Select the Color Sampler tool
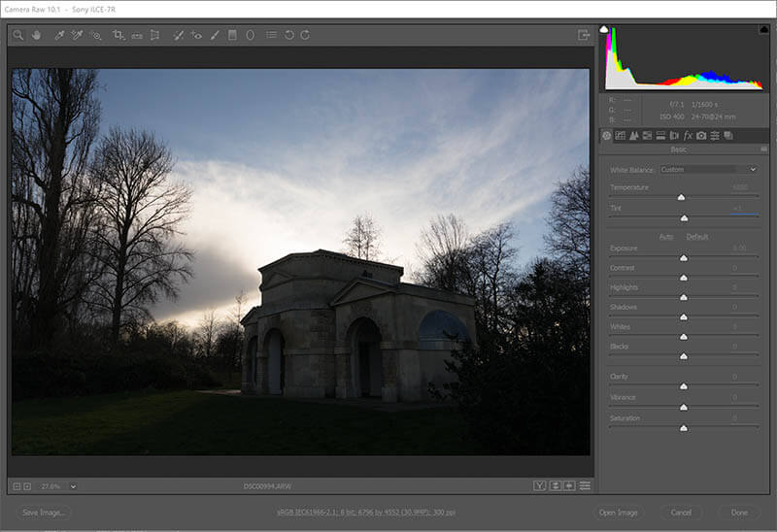This screenshot has height=532, width=777. pos(77,35)
